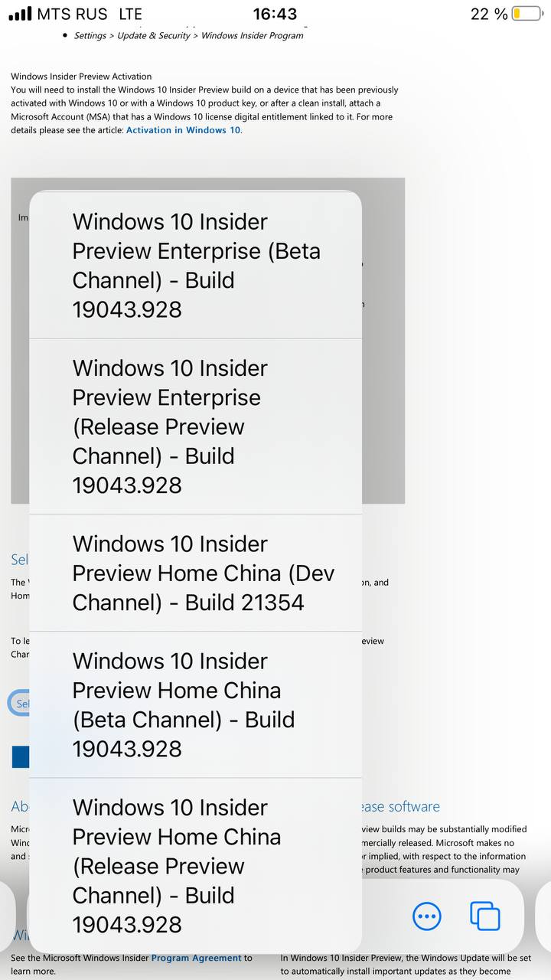Choose Enterprise Release Preview Channel Build 19043.928
Screen dimensions: 551x980
click(x=196, y=426)
